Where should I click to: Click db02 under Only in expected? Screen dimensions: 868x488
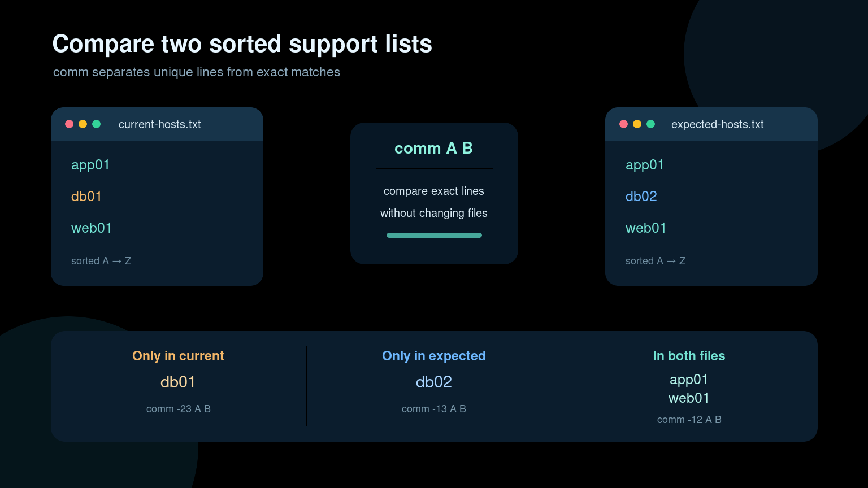pyautogui.click(x=434, y=382)
